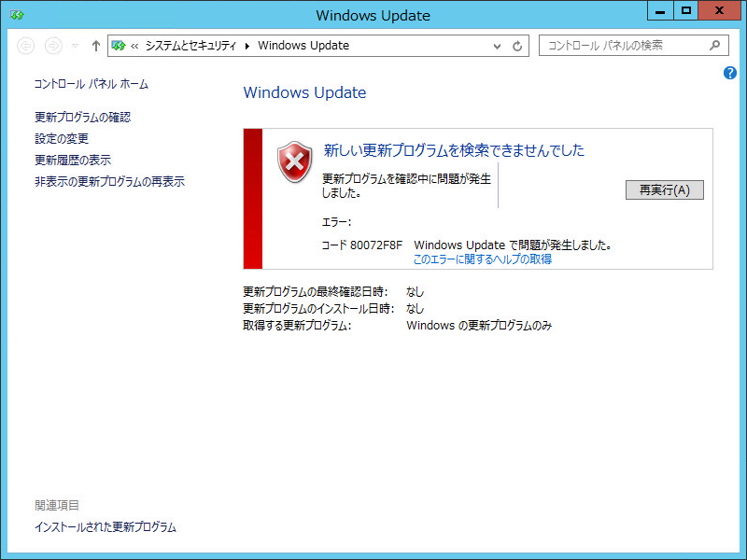Image resolution: width=747 pixels, height=560 pixels.
Task: Click the Windows Update breadcrumb segment
Action: [303, 46]
